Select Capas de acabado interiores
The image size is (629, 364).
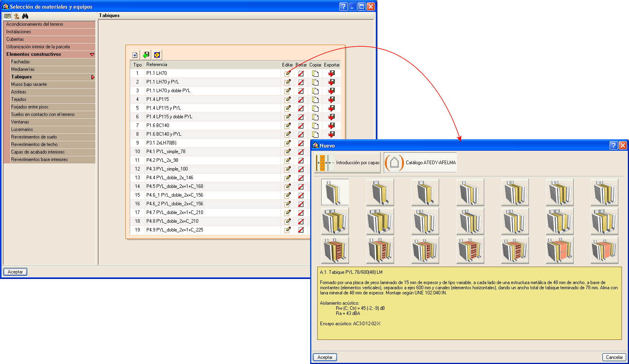tap(53, 152)
